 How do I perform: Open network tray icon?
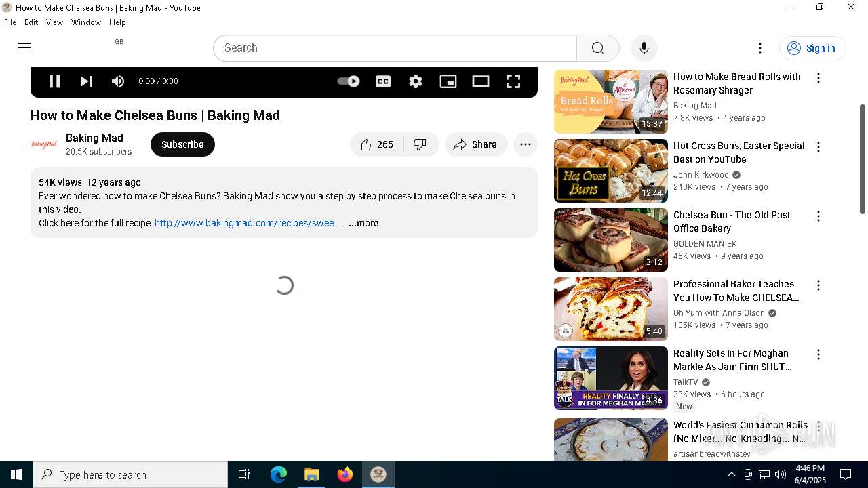pos(764,474)
